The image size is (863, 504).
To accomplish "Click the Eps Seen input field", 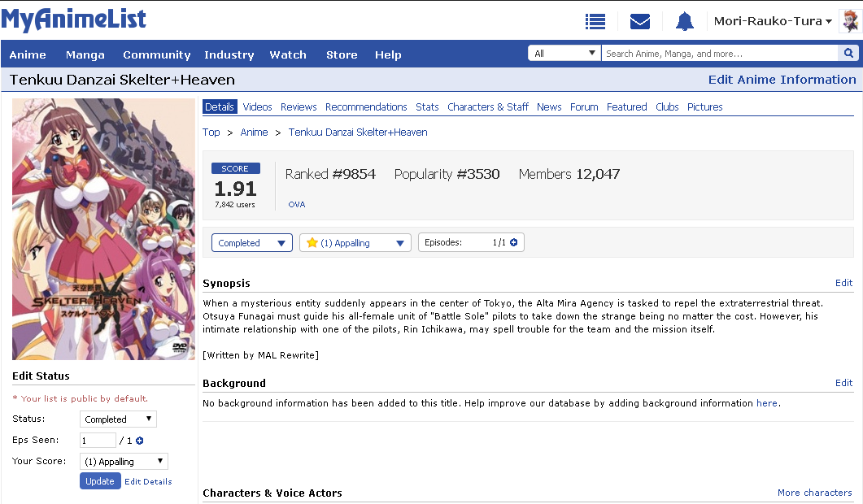I will coord(98,441).
